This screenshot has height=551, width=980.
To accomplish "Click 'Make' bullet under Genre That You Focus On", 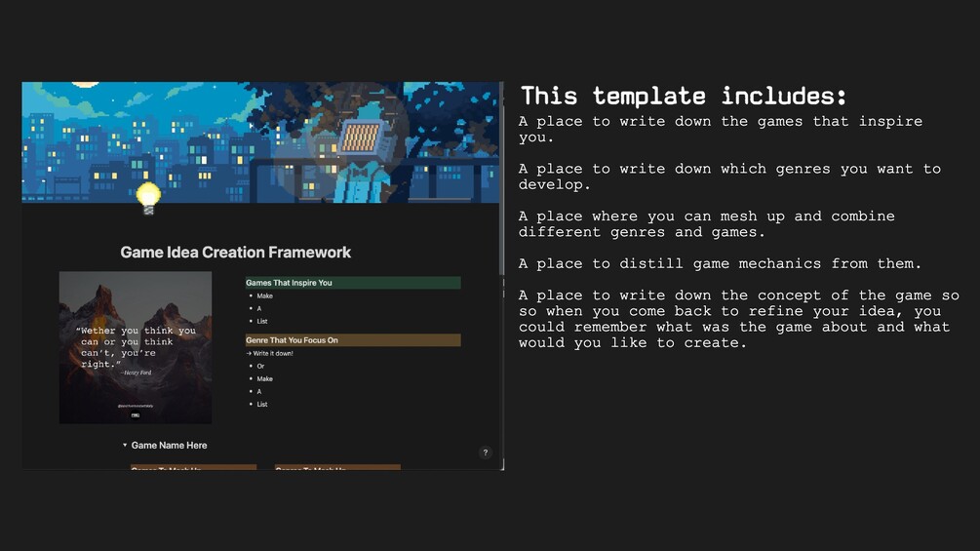I will tap(264, 378).
